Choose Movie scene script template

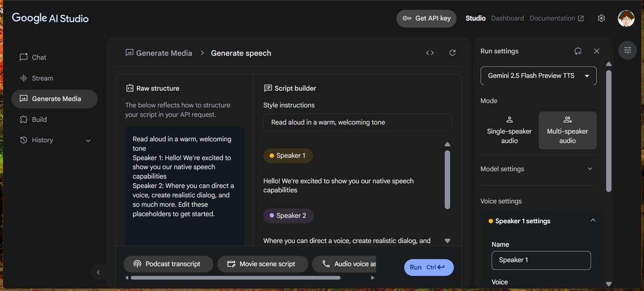[262, 264]
